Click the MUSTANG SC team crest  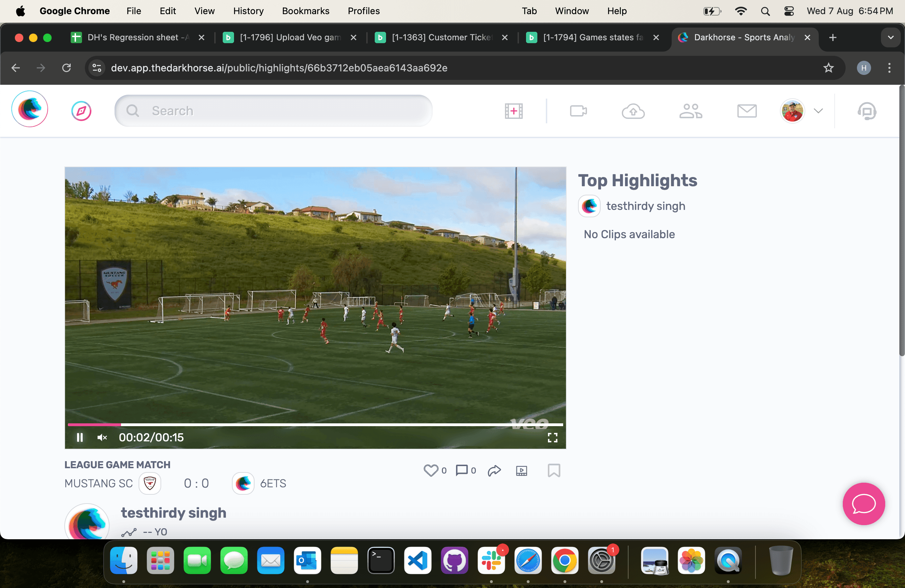[x=150, y=483]
